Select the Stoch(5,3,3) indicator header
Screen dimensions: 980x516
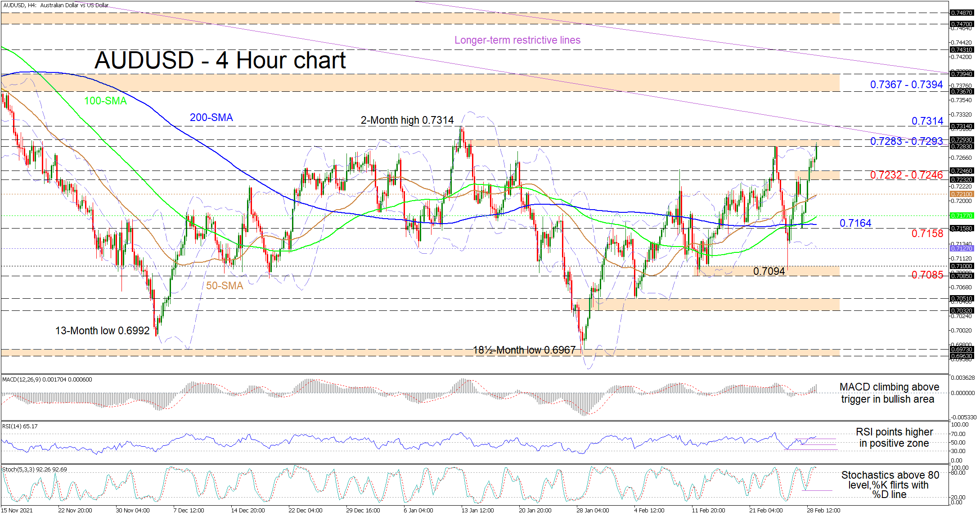pyautogui.click(x=34, y=469)
